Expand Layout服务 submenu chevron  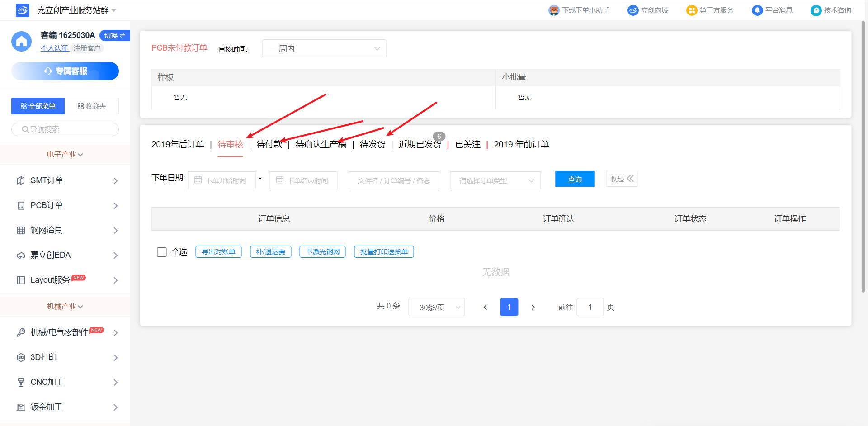pyautogui.click(x=116, y=280)
